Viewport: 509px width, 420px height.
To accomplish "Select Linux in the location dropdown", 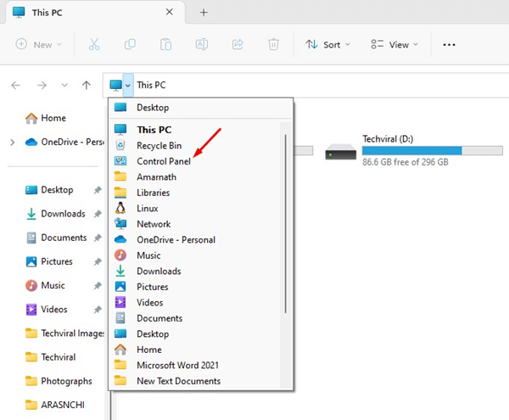I will click(x=148, y=208).
